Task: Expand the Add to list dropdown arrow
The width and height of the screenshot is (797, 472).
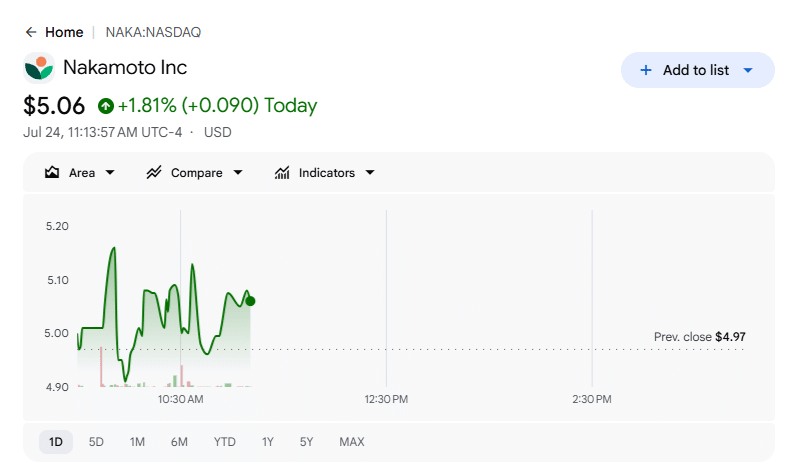Action: [x=748, y=70]
